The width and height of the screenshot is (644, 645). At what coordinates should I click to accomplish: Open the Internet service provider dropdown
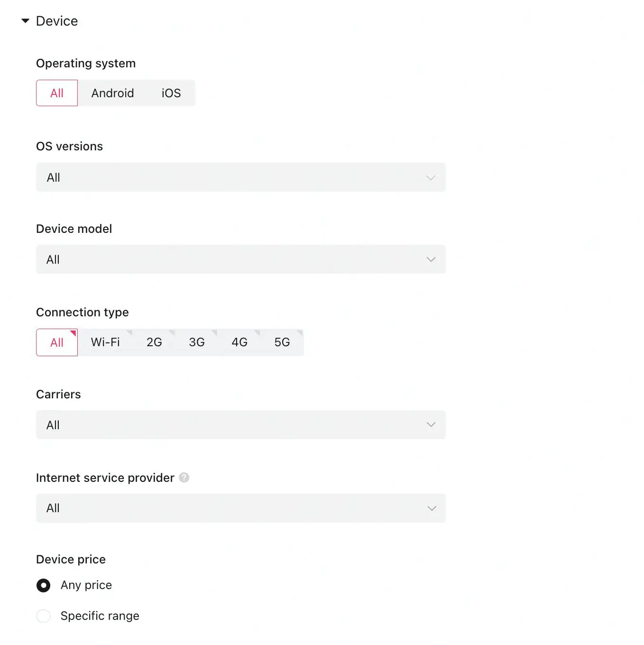pyautogui.click(x=241, y=508)
